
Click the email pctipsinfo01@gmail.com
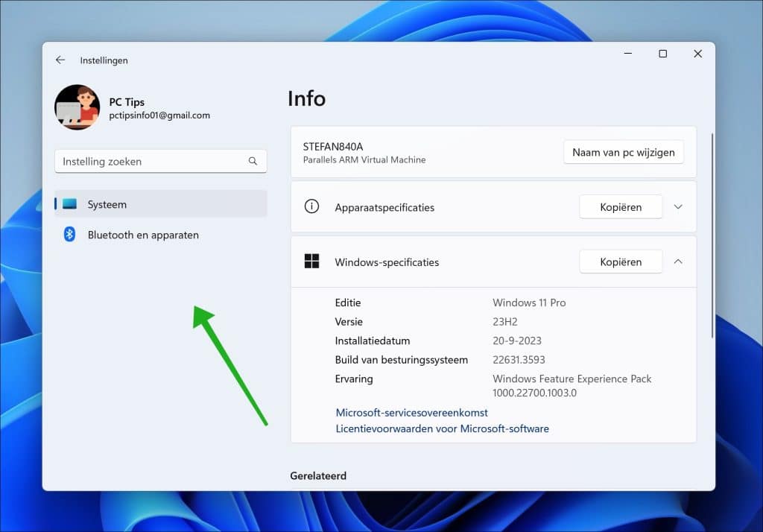point(159,115)
